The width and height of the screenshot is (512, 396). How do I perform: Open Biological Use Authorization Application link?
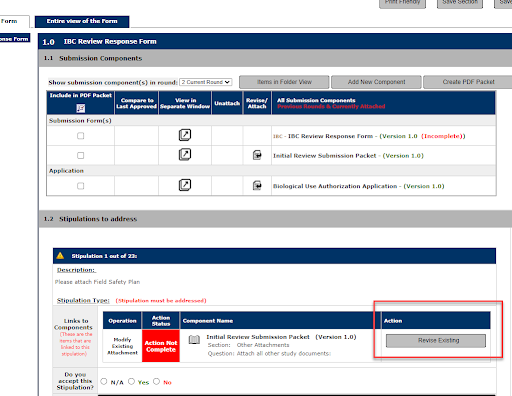tap(335, 186)
